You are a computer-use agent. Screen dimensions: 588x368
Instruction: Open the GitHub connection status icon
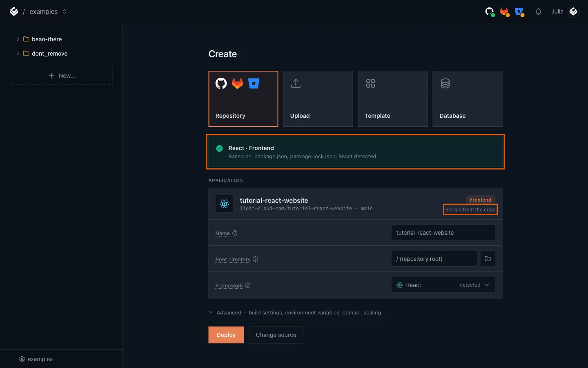490,12
